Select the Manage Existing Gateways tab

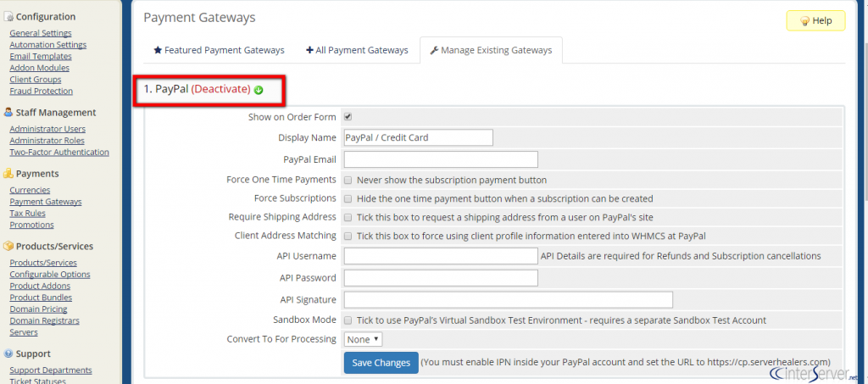click(491, 50)
